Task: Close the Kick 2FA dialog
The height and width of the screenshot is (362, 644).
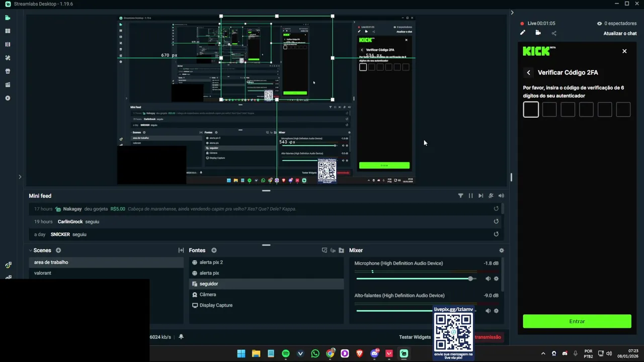Action: click(624, 51)
